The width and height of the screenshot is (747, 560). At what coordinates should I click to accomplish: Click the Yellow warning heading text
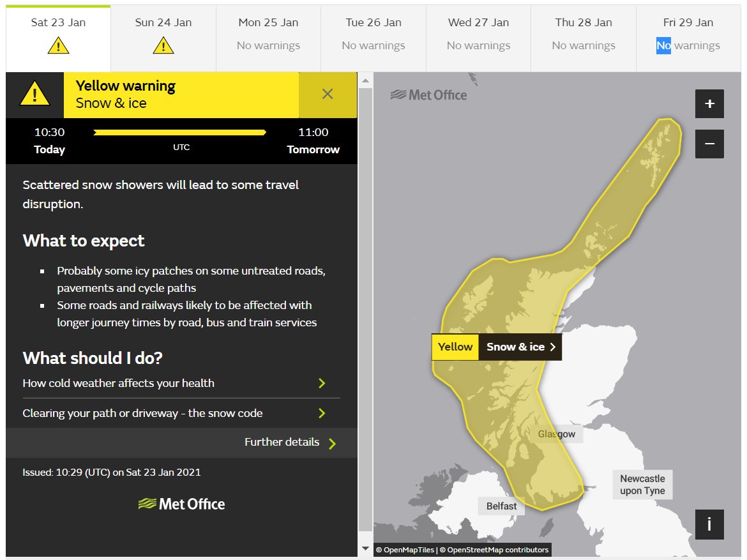point(126,86)
